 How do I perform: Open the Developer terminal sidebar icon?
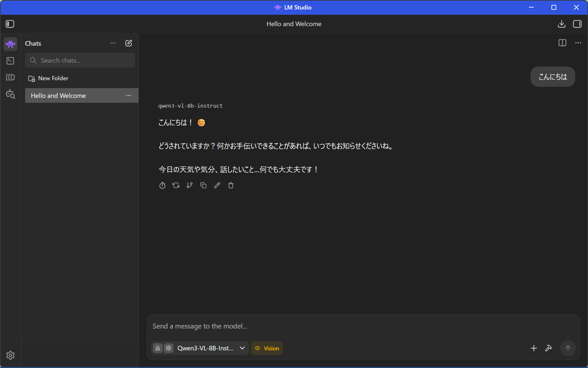(10, 61)
